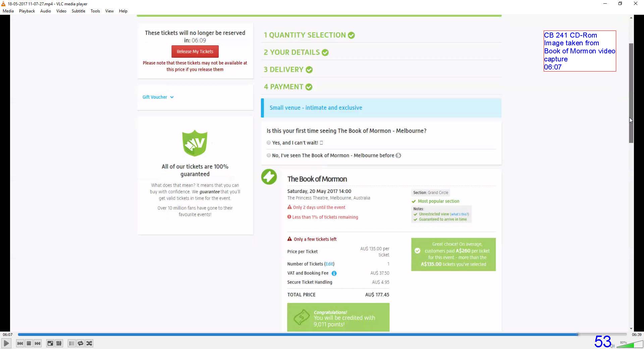
Task: Click the 'what's this?' link by Unrestricted view
Action: 459,214
